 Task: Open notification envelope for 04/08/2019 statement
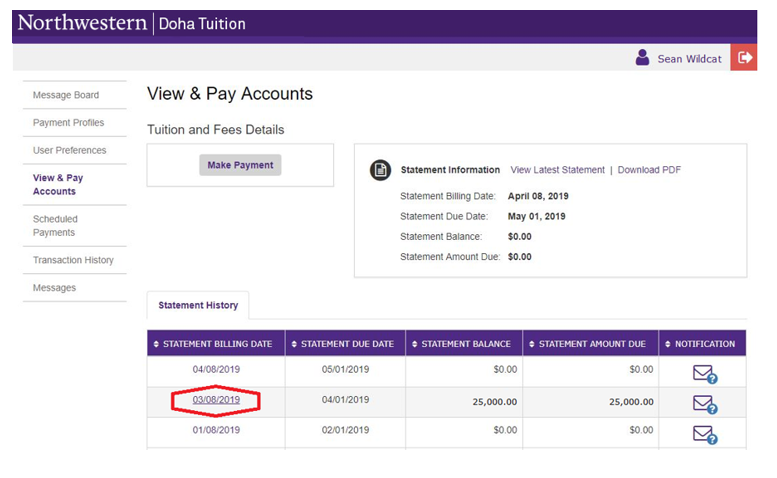[705, 374]
